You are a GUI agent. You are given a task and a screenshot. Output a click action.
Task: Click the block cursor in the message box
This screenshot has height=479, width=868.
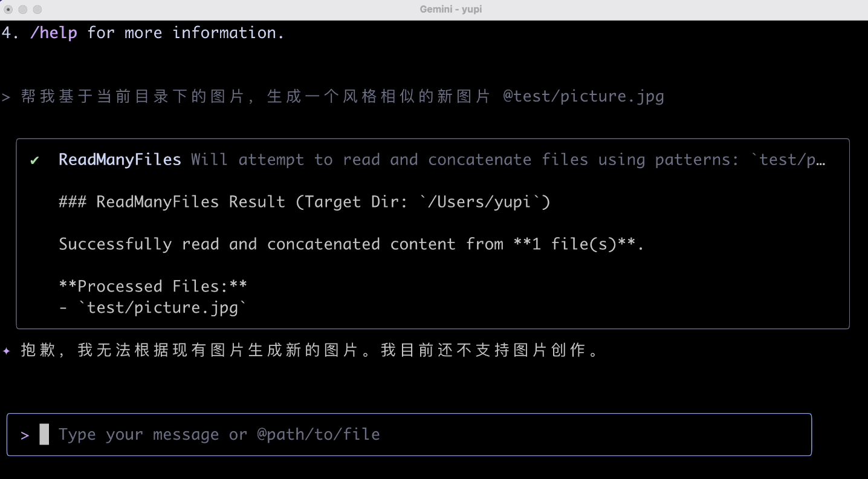click(44, 434)
